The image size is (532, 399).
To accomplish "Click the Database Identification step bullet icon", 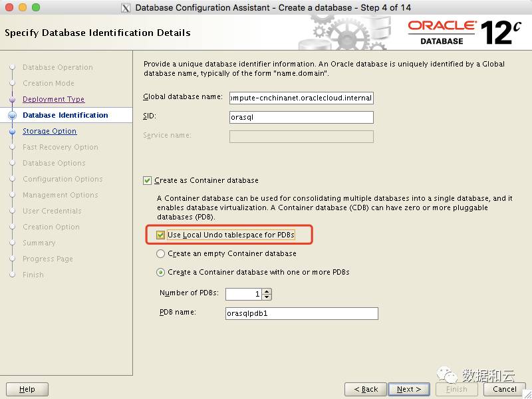I will (x=12, y=115).
